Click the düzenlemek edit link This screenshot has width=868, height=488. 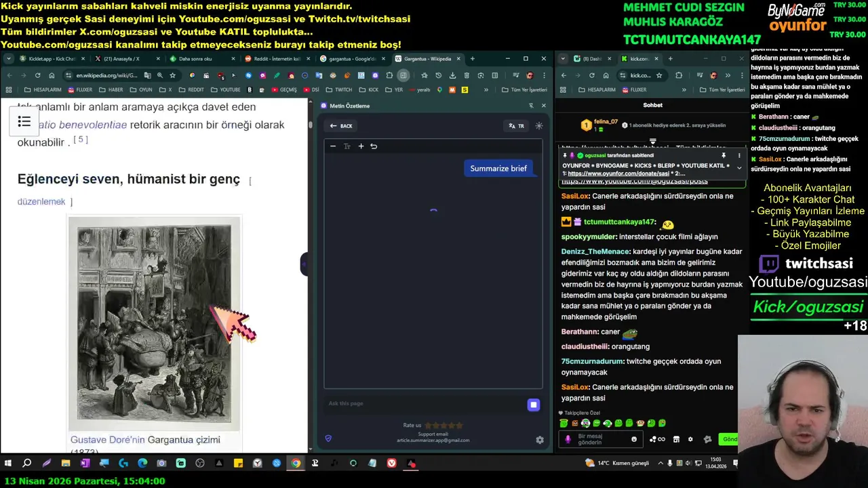click(x=41, y=201)
